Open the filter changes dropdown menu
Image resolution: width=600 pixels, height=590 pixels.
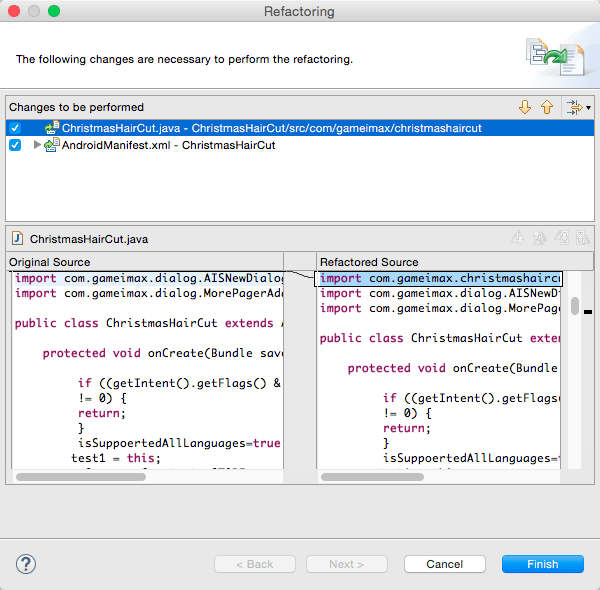click(x=579, y=108)
